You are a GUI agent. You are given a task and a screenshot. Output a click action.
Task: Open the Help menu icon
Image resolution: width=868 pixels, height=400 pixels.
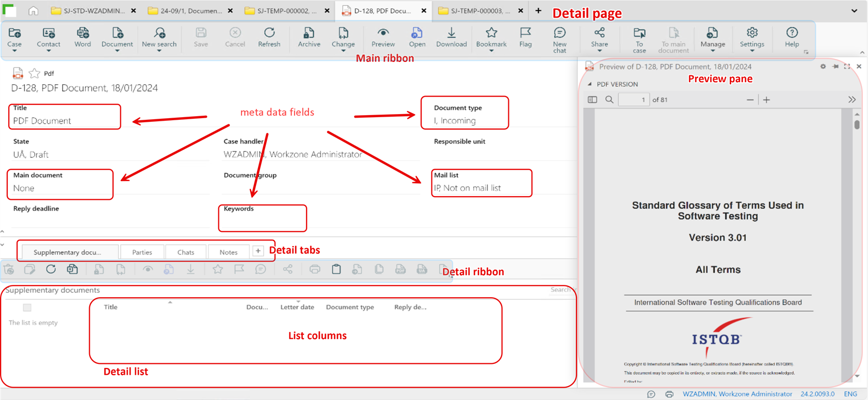[x=792, y=37]
